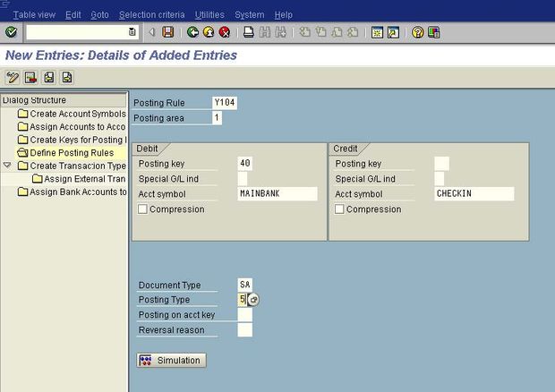Screen dimensions: 555x392
Task: Open the Selection criteria menu
Action: [152, 15]
